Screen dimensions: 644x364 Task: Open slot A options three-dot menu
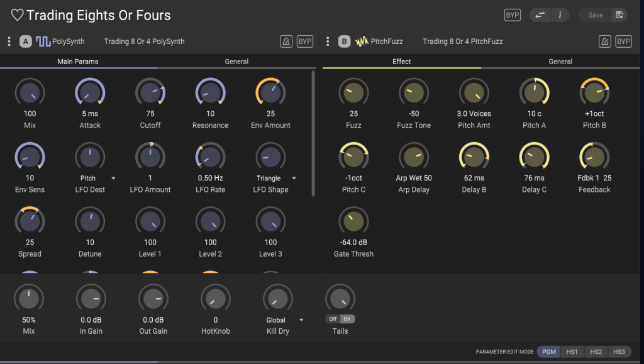coord(9,41)
